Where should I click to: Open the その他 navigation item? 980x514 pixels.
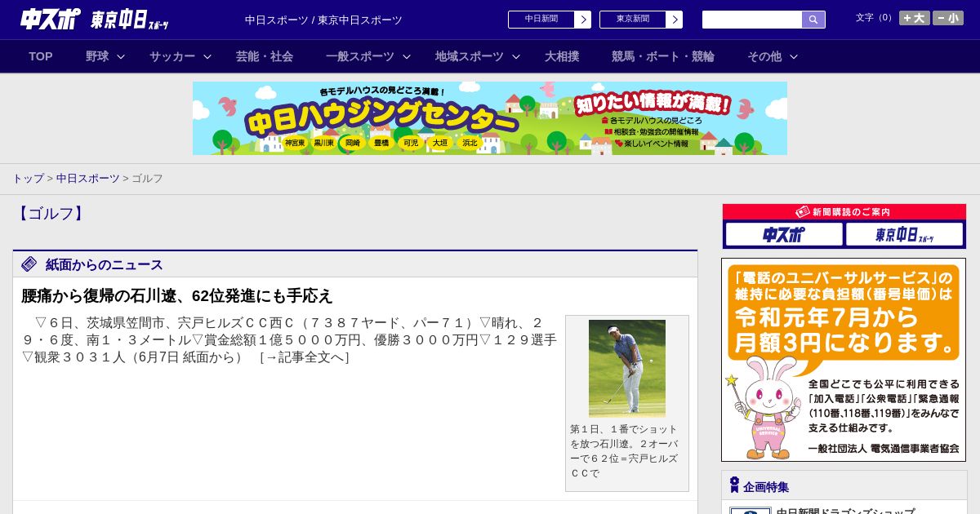pyautogui.click(x=764, y=56)
